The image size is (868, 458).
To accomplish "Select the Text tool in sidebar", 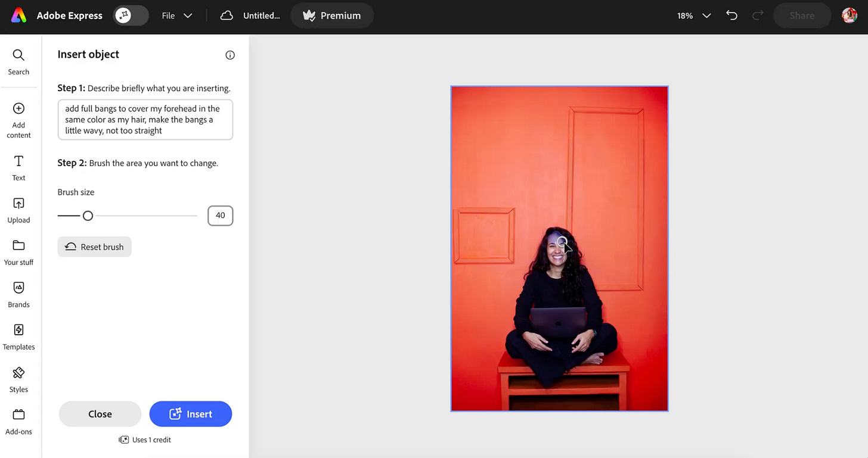I will (x=18, y=168).
